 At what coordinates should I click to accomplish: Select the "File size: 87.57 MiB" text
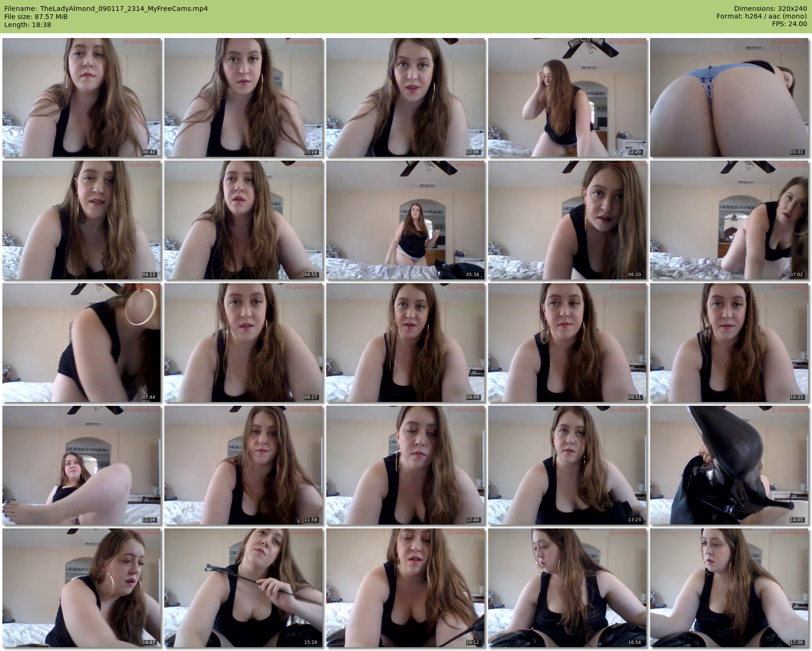pyautogui.click(x=36, y=17)
